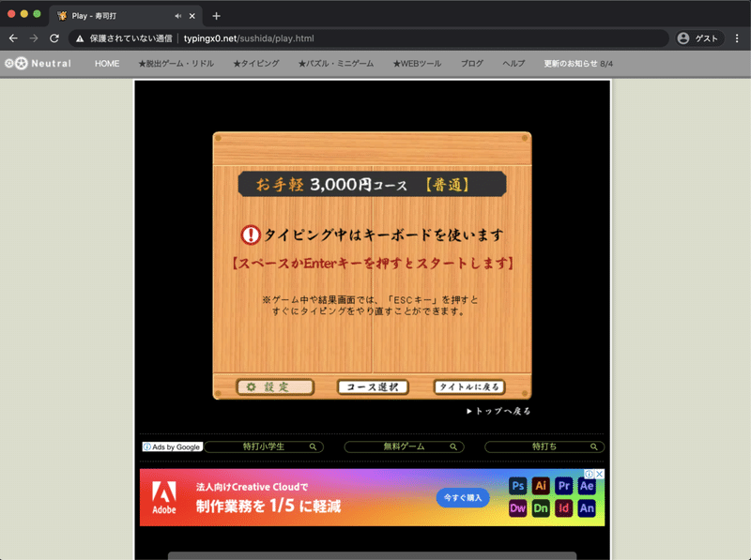The image size is (751, 560).
Task: Click the not-secure warning triangle icon
Action: coord(80,38)
